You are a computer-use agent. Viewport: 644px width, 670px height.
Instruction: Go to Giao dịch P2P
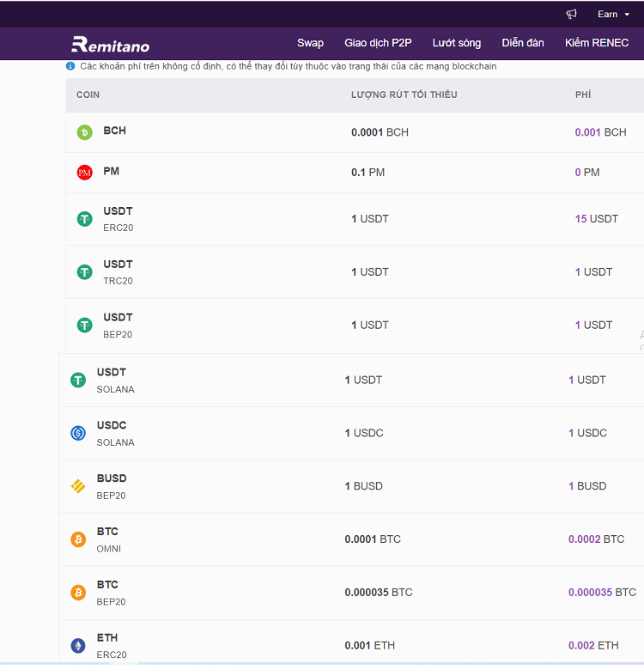click(x=378, y=43)
